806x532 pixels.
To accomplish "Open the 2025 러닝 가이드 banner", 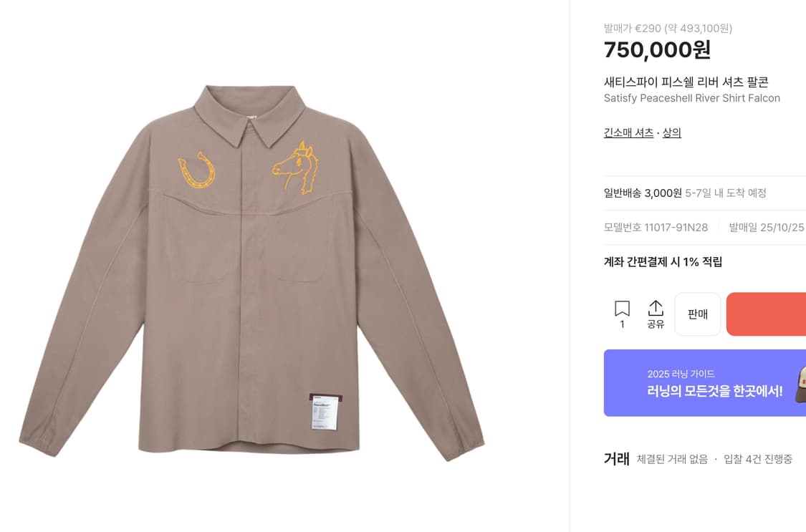I will pyautogui.click(x=706, y=383).
